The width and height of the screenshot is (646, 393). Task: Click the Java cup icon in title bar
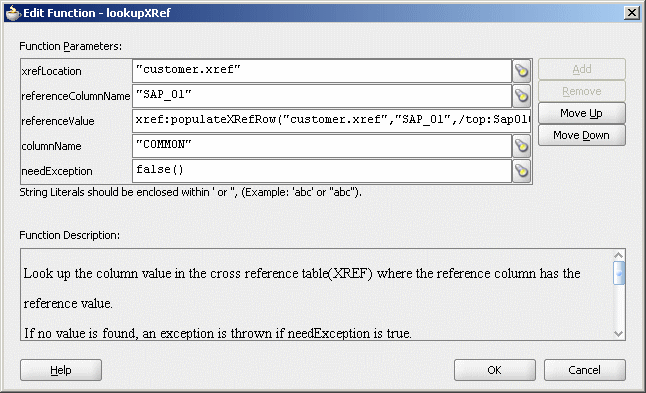(12, 13)
